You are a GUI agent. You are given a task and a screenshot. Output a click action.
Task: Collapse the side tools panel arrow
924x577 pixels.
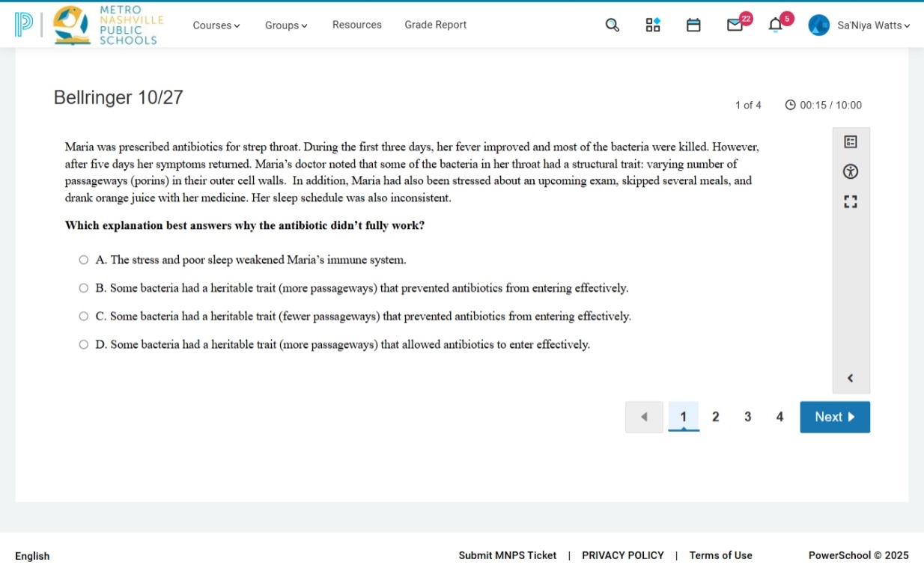tap(850, 378)
